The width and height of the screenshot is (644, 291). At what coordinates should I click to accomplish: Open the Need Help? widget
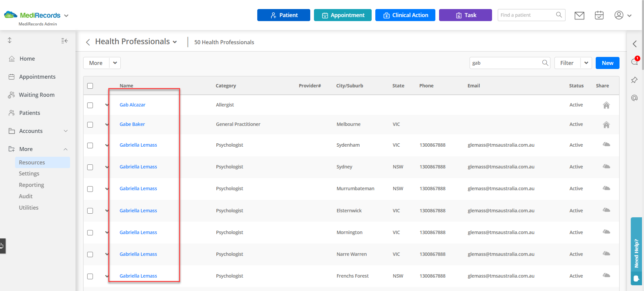(636, 251)
